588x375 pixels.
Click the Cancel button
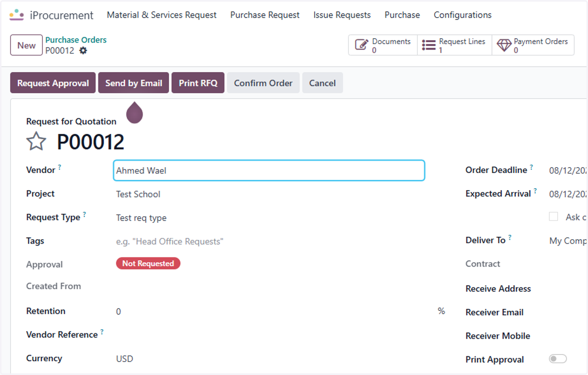(x=322, y=83)
